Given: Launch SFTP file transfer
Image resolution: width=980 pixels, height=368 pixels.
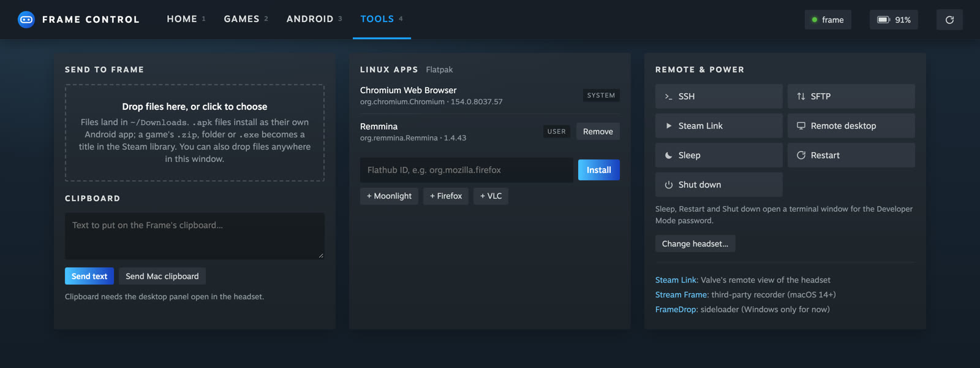Looking at the screenshot, I should pos(851,96).
